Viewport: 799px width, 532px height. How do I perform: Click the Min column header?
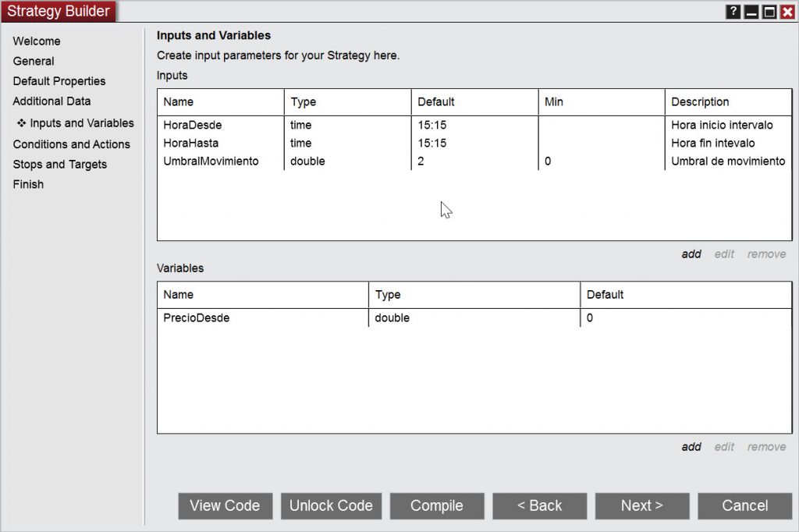tap(602, 102)
